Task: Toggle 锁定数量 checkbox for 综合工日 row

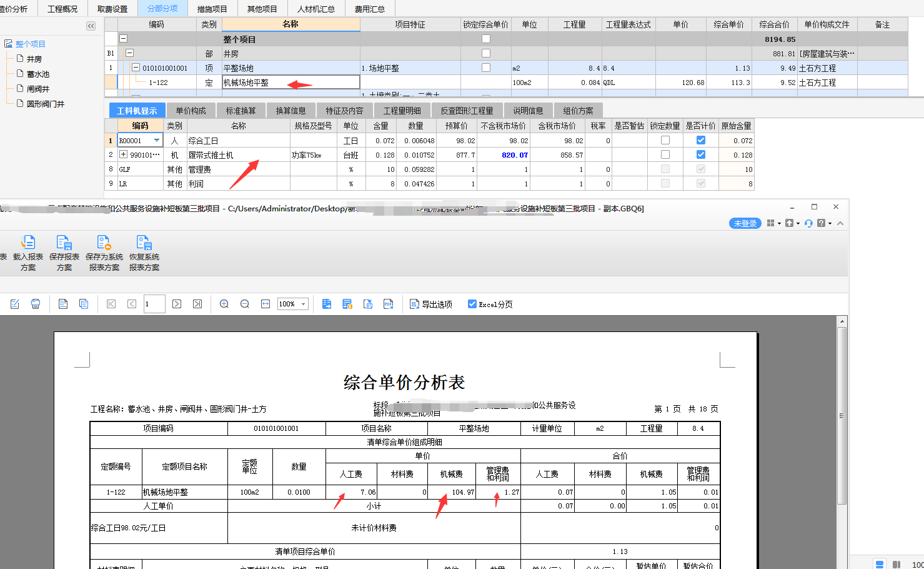Action: click(x=665, y=140)
